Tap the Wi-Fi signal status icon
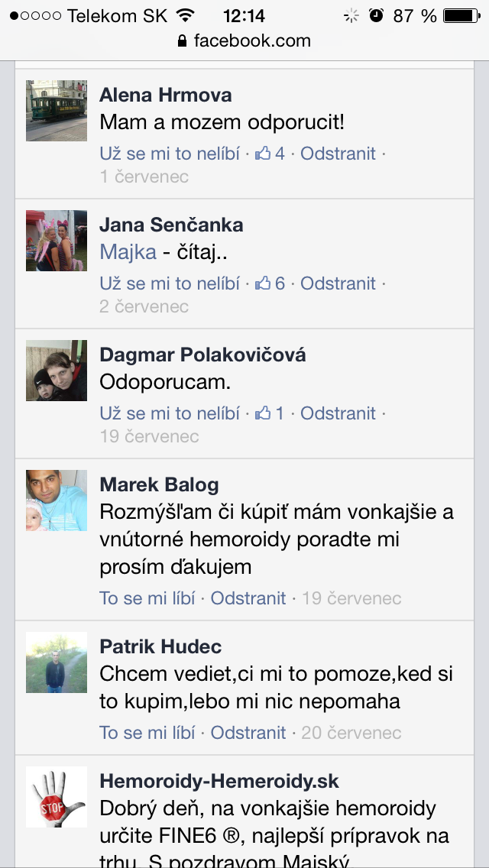This screenshot has width=489, height=868. [188, 15]
